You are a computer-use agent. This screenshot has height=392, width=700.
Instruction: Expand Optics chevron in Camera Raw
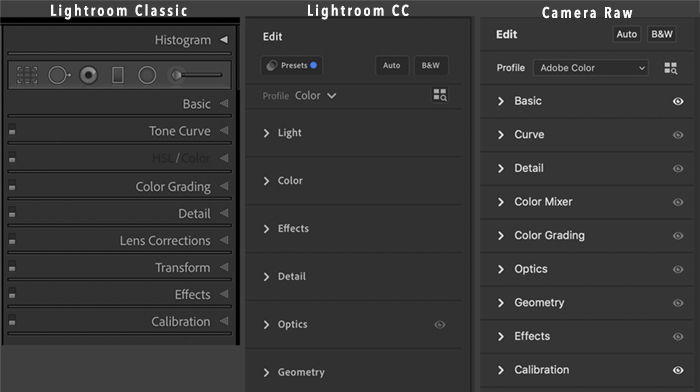pyautogui.click(x=501, y=269)
